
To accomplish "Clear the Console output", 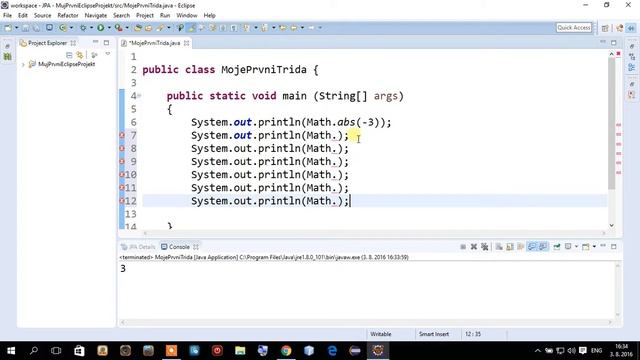I will click(499, 247).
